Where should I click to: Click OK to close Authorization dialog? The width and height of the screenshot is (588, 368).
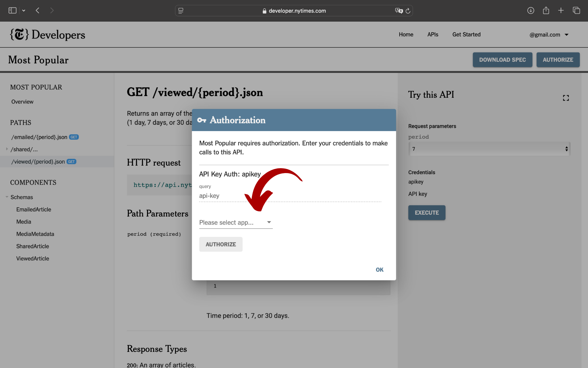pyautogui.click(x=380, y=270)
